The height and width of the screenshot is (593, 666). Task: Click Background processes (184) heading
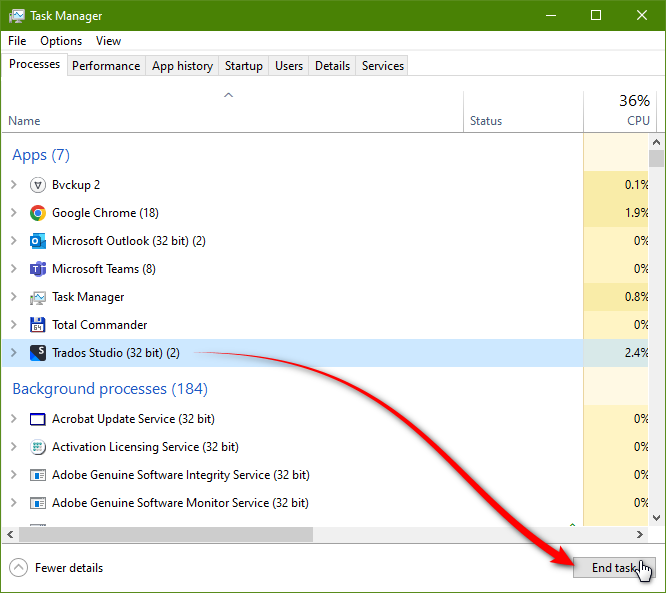(110, 389)
